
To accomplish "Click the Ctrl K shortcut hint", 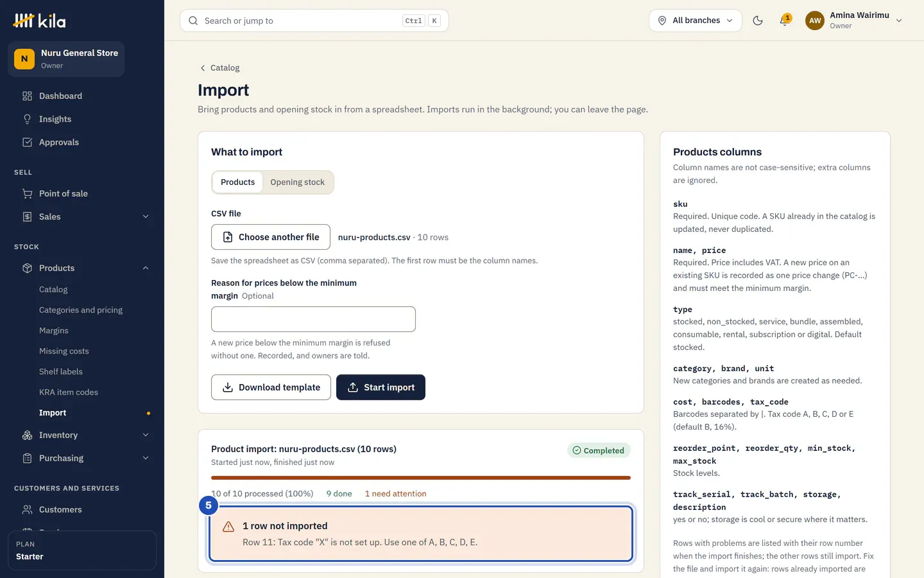I will click(x=422, y=21).
